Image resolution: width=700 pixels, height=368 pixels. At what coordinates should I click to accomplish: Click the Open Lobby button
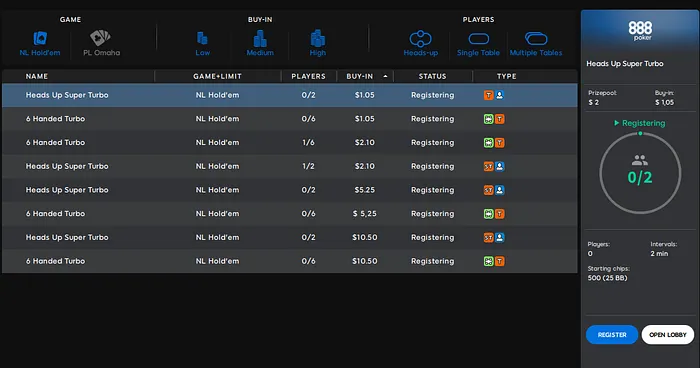click(x=668, y=335)
